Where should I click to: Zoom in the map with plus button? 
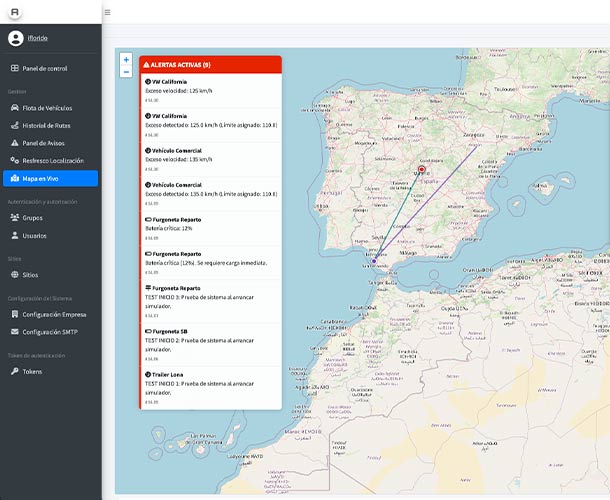tap(126, 60)
